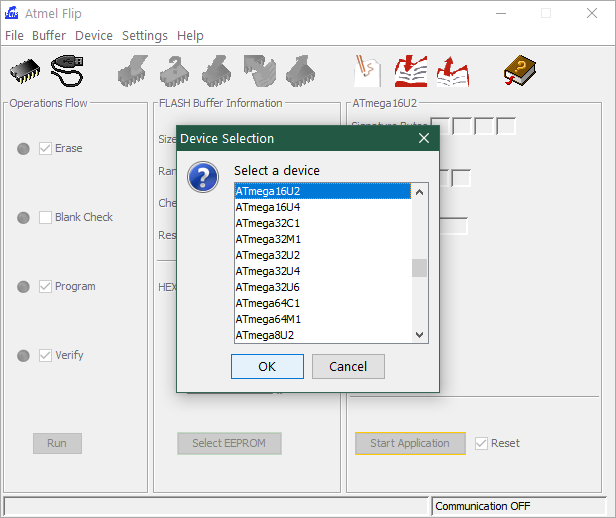Screen dimensions: 616x518
Task: Select ATmega8U2 in the device list
Action: coord(323,335)
